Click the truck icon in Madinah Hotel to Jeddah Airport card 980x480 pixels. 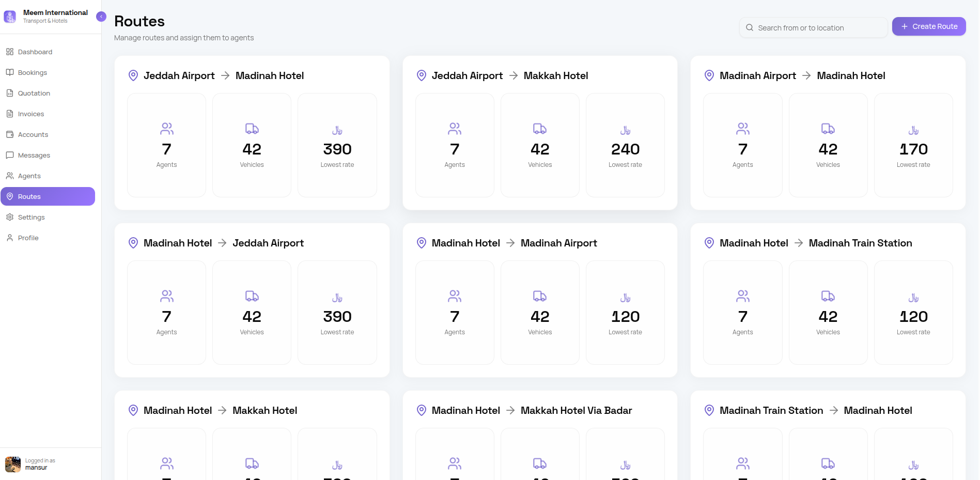[x=252, y=296]
